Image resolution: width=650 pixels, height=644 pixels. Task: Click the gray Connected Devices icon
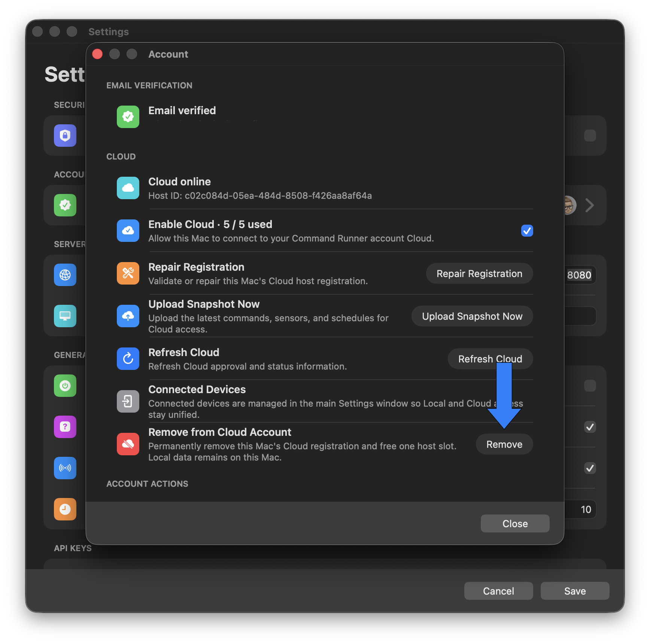click(128, 401)
